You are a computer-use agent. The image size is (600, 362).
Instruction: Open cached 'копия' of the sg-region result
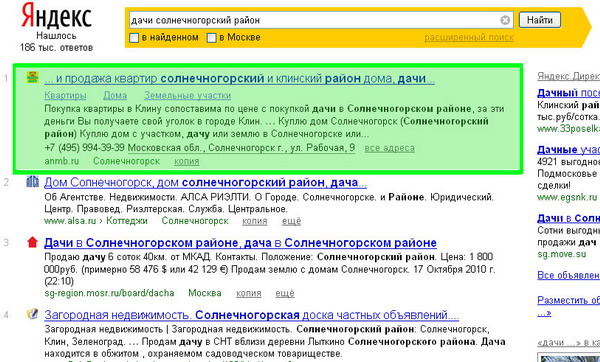tap(249, 294)
